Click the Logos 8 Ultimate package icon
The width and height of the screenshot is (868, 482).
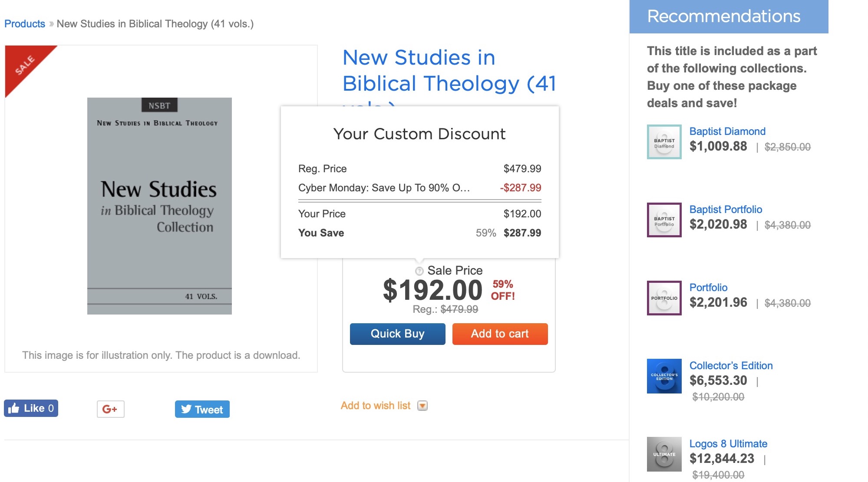point(664,454)
